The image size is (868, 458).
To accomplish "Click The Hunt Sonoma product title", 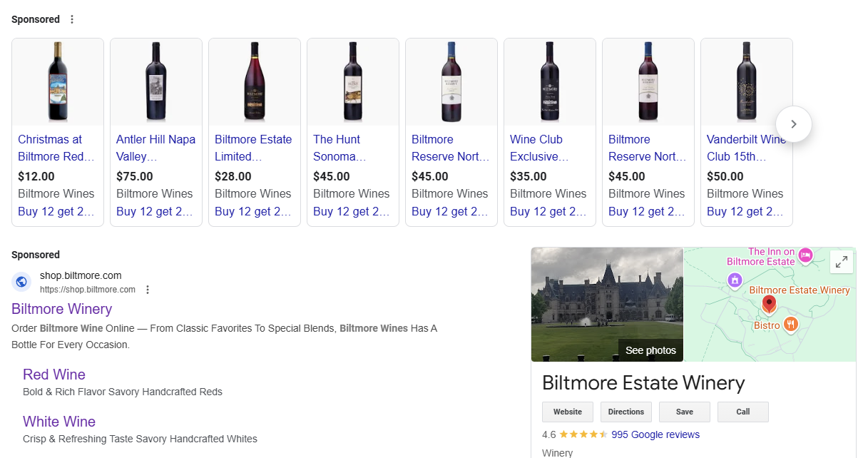I will click(339, 148).
